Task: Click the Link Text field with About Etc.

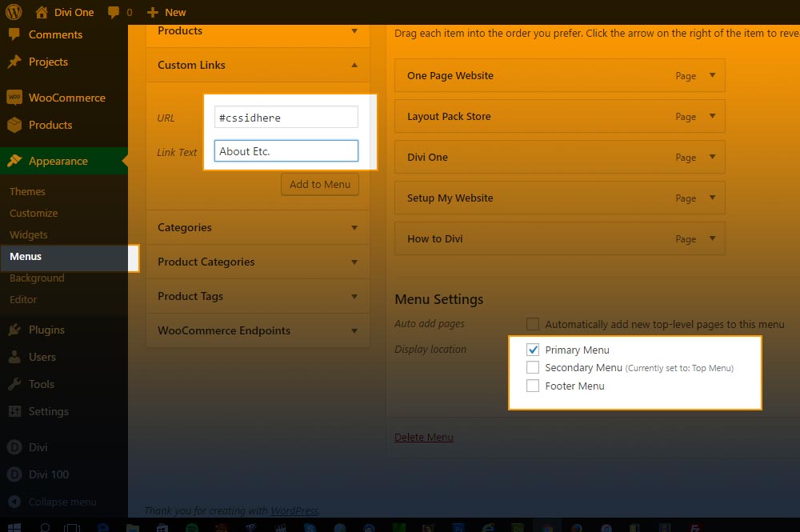Action: click(x=286, y=151)
